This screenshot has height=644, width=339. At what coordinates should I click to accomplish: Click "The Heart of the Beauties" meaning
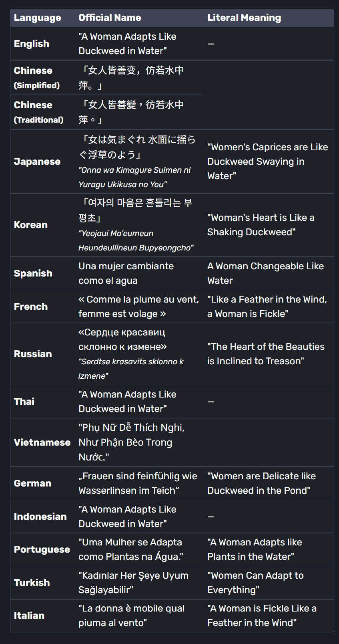(x=266, y=354)
